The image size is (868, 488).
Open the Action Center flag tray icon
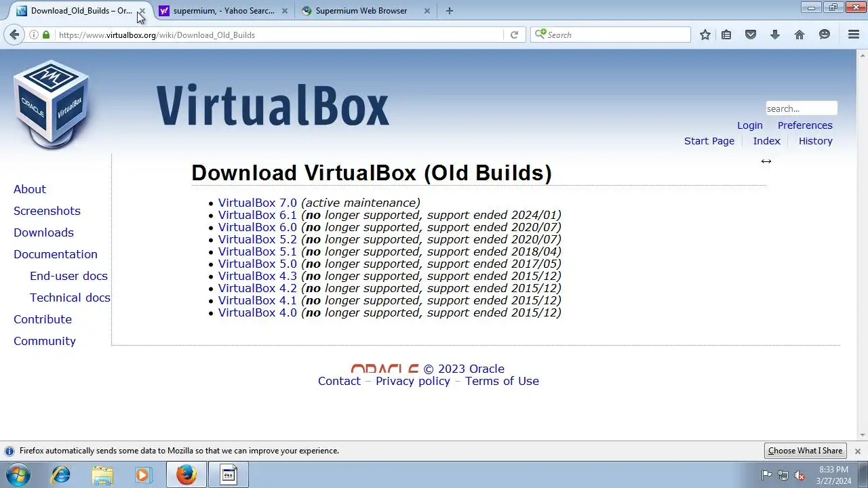click(766, 475)
